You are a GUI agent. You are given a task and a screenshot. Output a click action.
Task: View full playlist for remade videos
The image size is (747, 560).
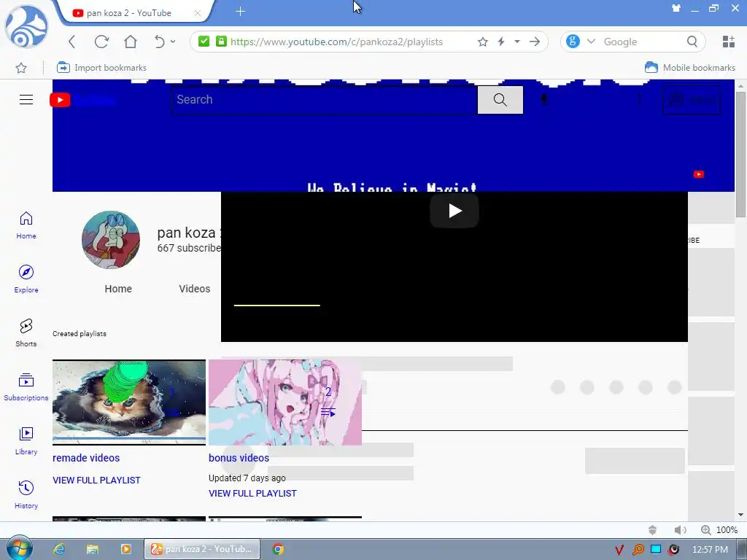tap(97, 481)
